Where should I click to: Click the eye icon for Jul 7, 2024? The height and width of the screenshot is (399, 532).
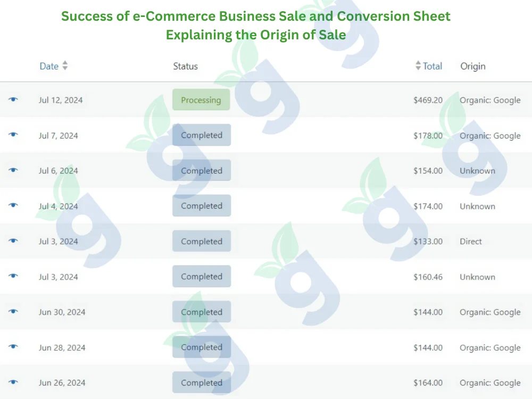click(13, 135)
